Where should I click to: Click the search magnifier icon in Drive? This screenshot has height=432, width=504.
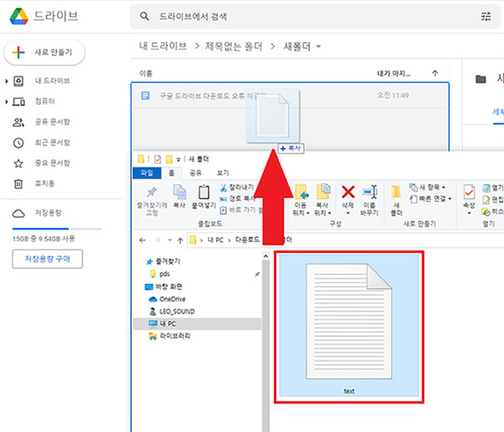(x=144, y=16)
